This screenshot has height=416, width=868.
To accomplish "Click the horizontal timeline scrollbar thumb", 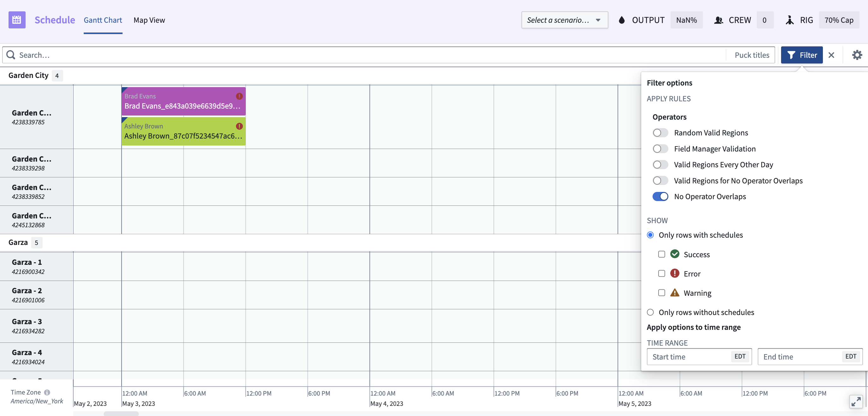I will tap(121, 414).
